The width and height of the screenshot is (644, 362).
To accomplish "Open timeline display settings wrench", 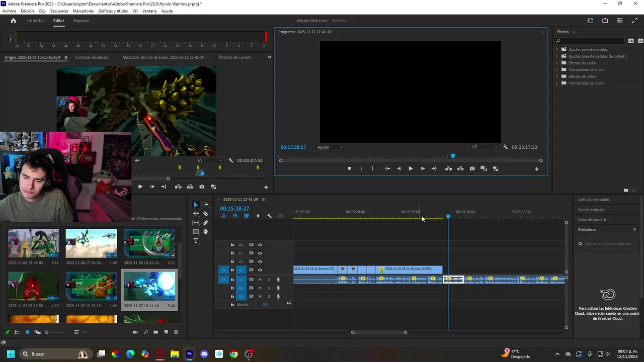I will coord(269,216).
